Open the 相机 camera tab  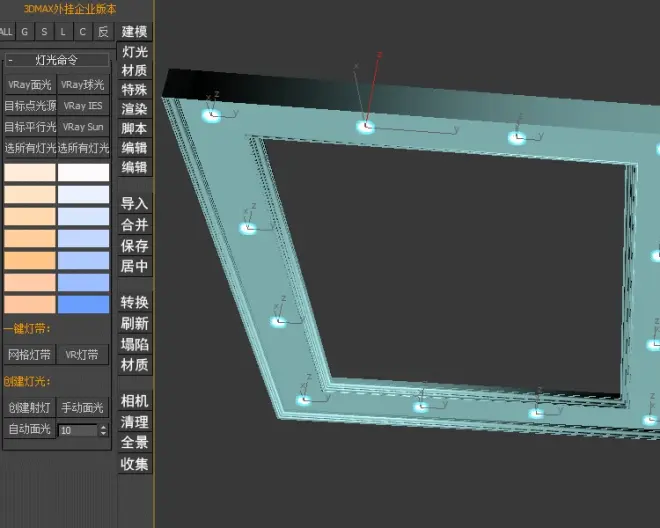[134, 400]
